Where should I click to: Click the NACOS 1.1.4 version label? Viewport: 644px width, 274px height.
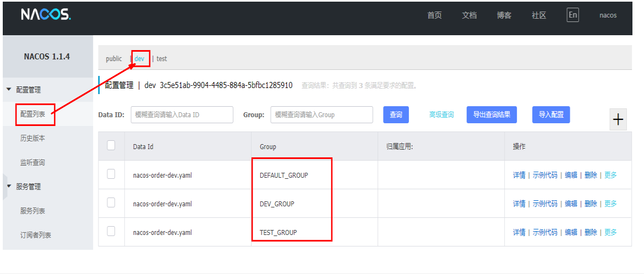(47, 57)
